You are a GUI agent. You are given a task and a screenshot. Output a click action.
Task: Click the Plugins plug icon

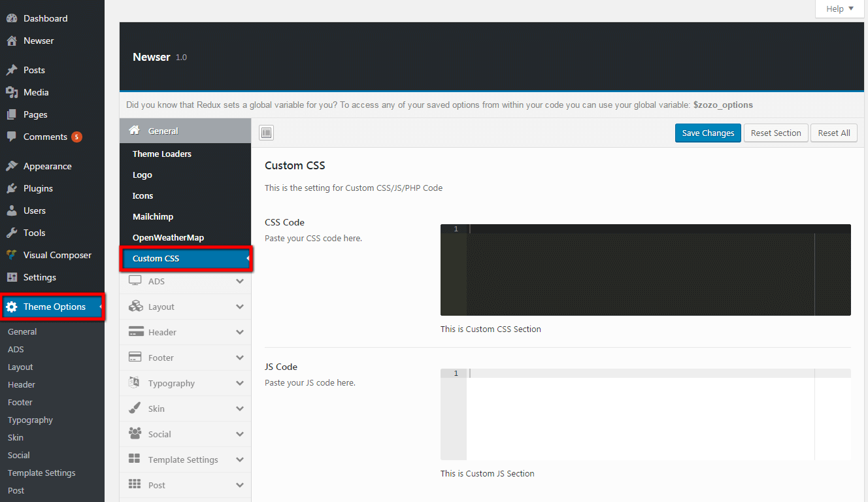12,188
